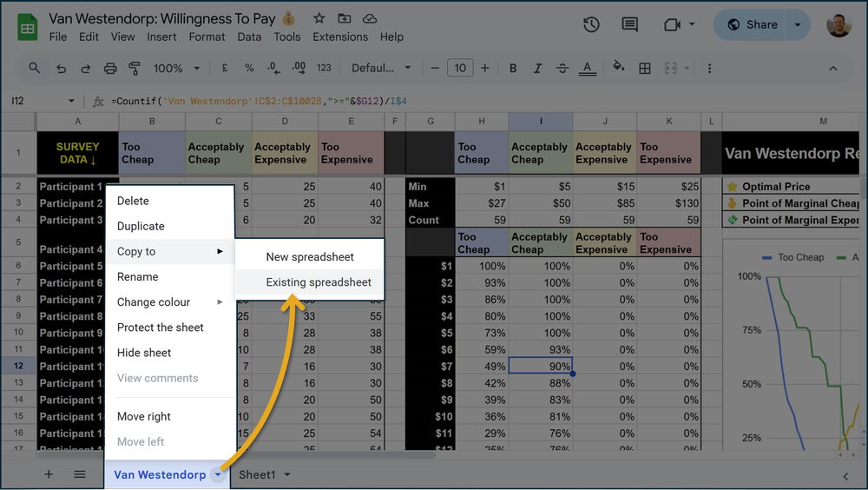This screenshot has width=868, height=490.
Task: Open the account profile picture
Action: coord(838,25)
